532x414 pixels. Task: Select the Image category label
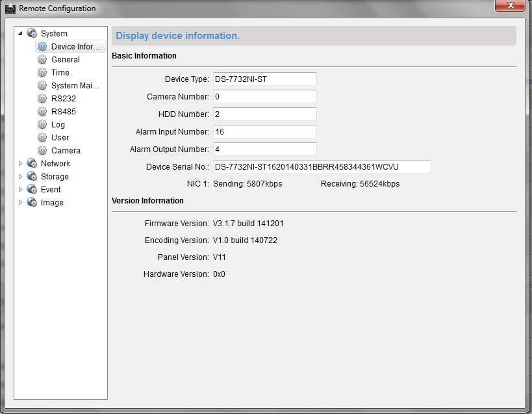click(52, 203)
